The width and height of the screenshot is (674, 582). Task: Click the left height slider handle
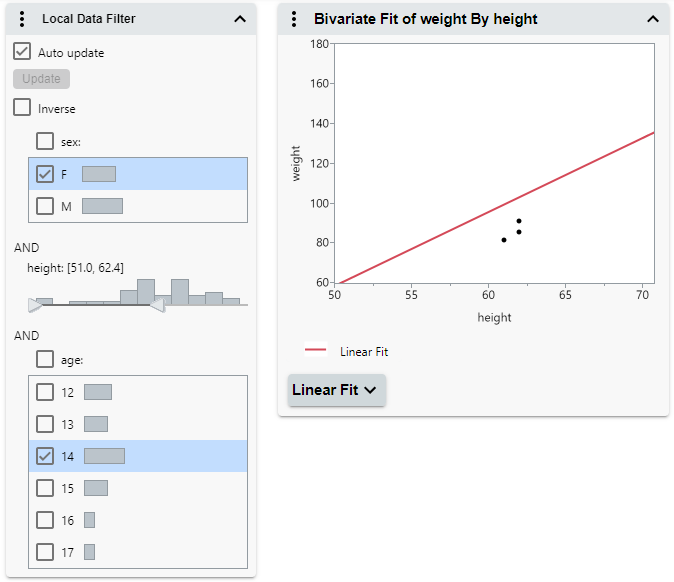(x=35, y=305)
